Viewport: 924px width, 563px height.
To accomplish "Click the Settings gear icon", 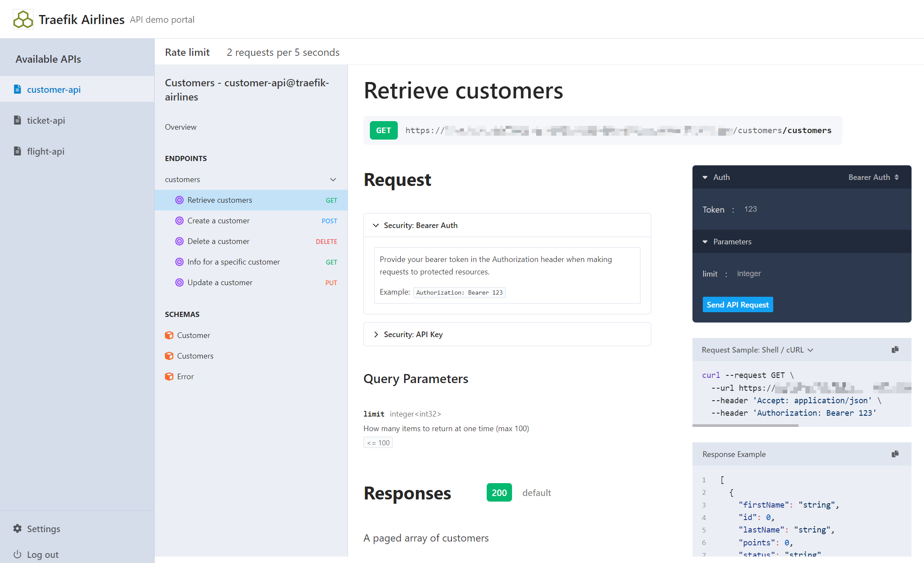I will [x=18, y=529].
